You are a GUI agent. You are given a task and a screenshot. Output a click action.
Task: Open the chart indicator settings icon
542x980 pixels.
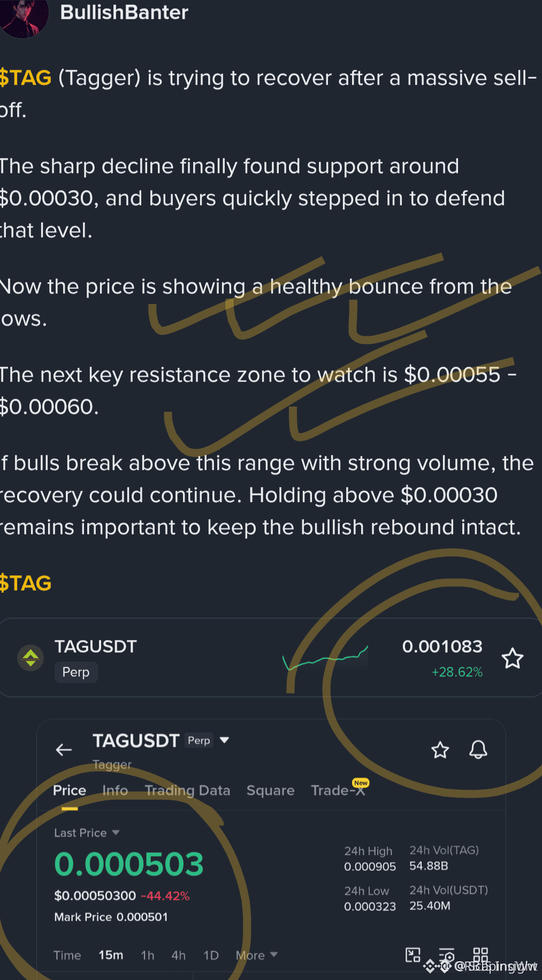tap(446, 955)
